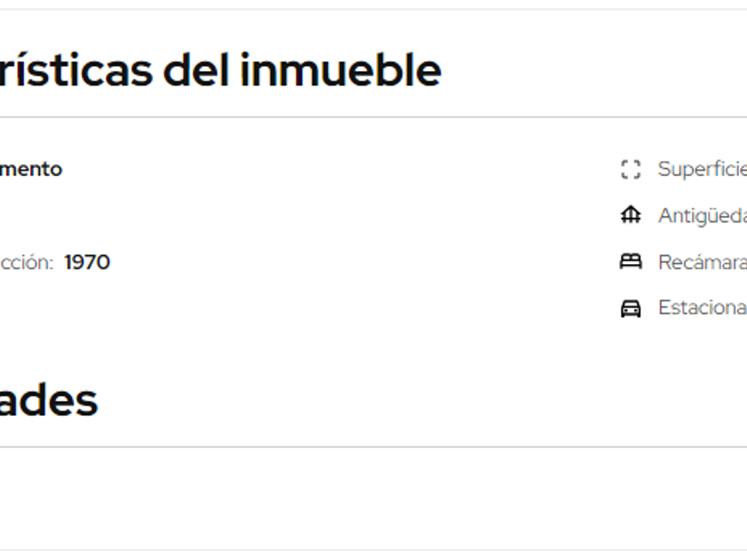Select the Estacionamiento label text
Viewport: 747px width, 560px height.
point(701,308)
